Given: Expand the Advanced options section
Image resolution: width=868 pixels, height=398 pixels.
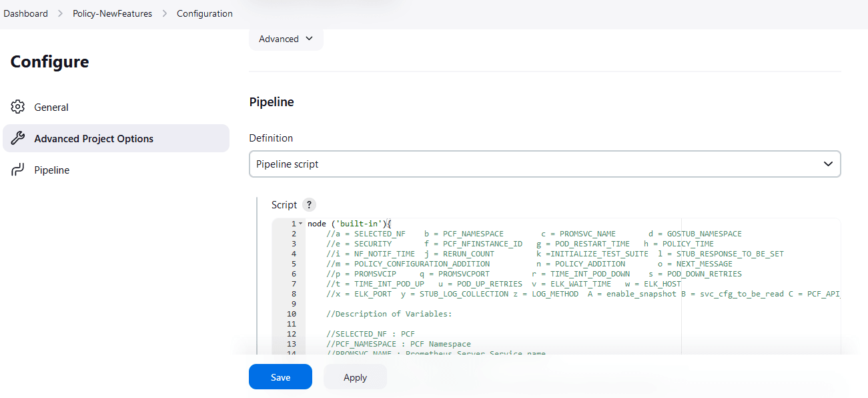Looking at the screenshot, I should [286, 39].
